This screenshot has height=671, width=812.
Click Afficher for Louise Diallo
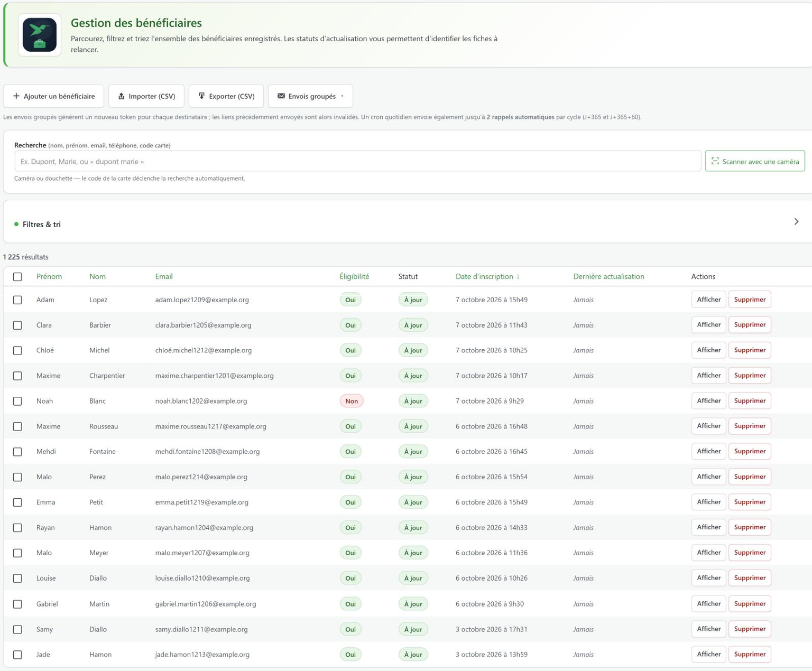[x=708, y=578]
